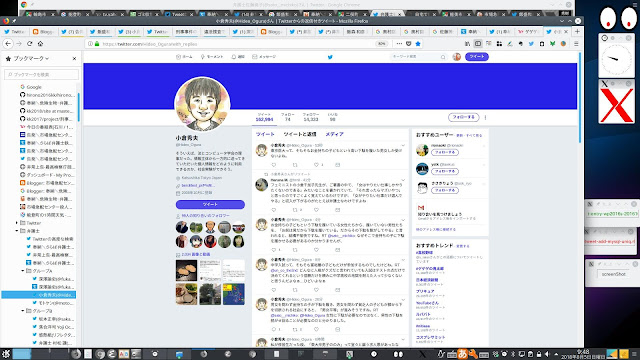Toggle the sidebar icon in the Firefox toolbar
Viewport: 640px width, 360px height.
(478, 44)
